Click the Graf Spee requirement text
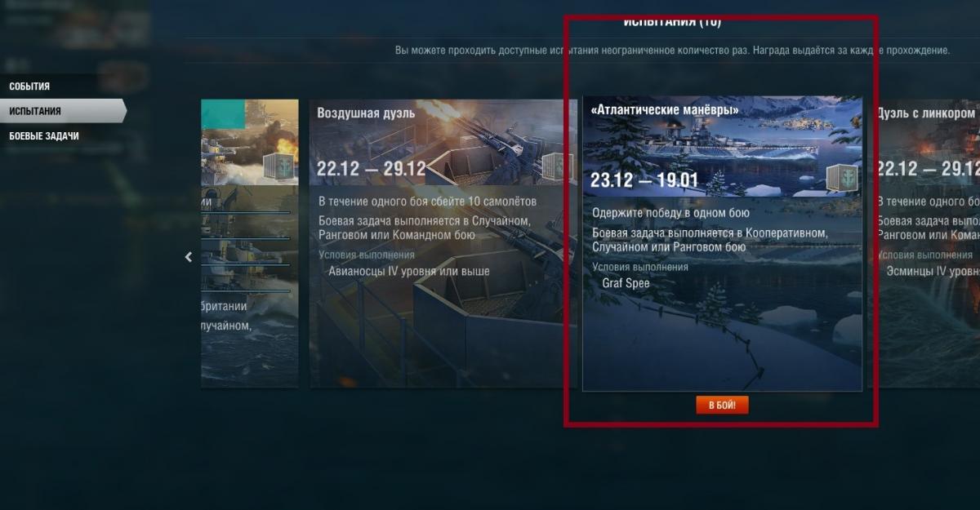Image resolution: width=980 pixels, height=510 pixels. 626,283
